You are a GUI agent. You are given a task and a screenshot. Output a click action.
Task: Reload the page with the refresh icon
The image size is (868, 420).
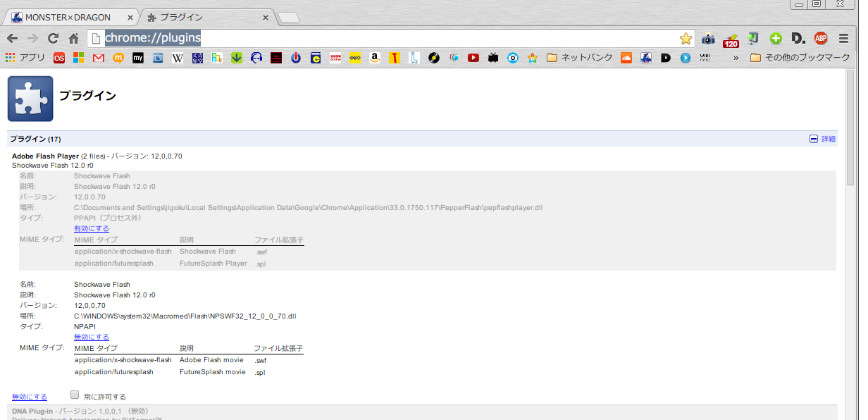pyautogui.click(x=53, y=38)
